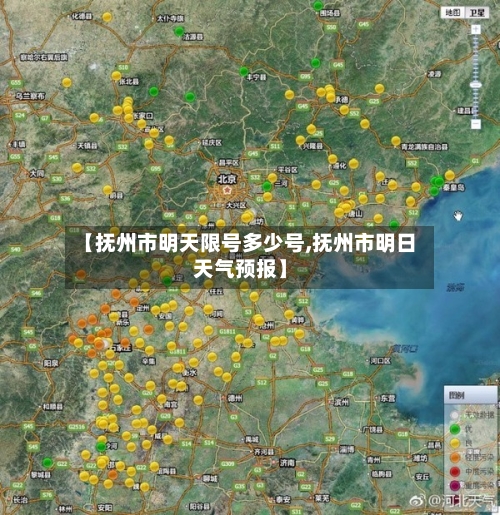Open the yellow marker at 青龙满族自治县
Screen dimensions: 500x515
[x=396, y=141]
